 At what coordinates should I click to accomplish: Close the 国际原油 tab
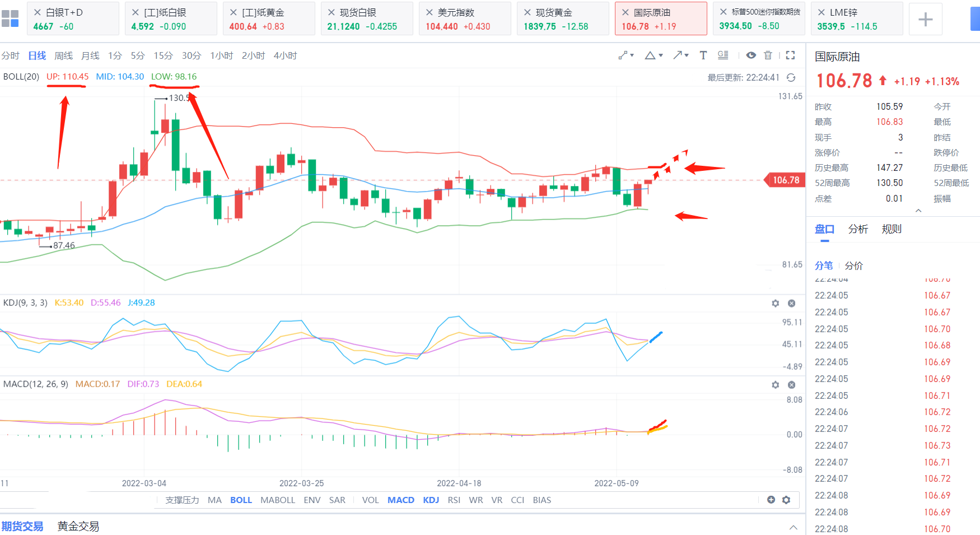[625, 12]
